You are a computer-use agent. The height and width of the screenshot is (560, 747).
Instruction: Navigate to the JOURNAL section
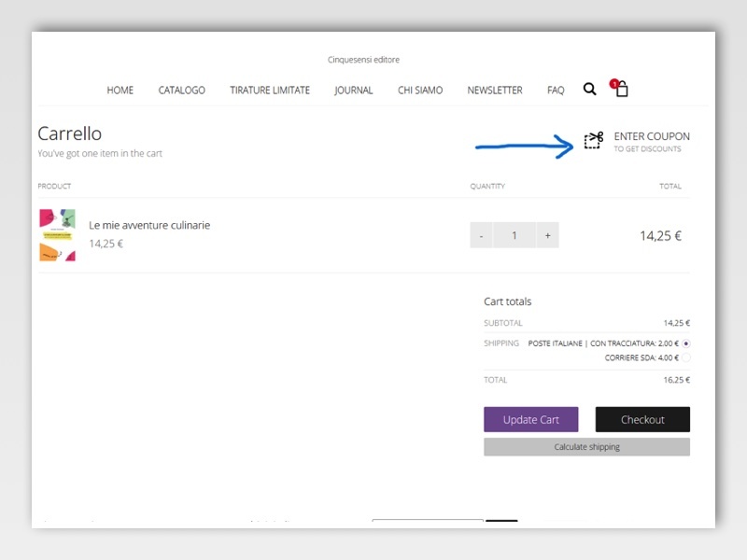tap(354, 91)
